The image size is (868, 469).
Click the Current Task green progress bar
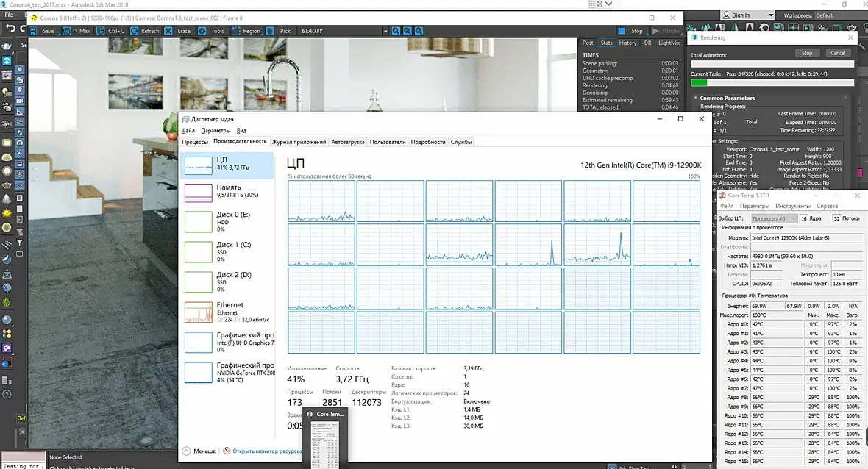[772, 83]
